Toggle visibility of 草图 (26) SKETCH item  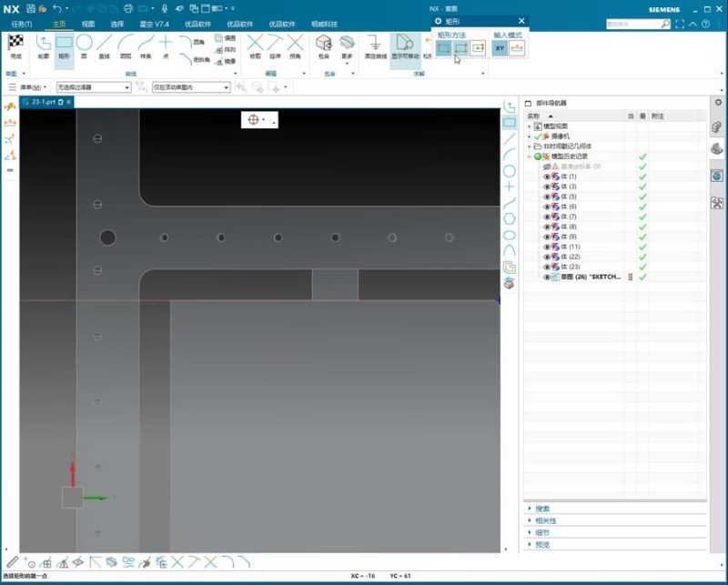coord(547,277)
